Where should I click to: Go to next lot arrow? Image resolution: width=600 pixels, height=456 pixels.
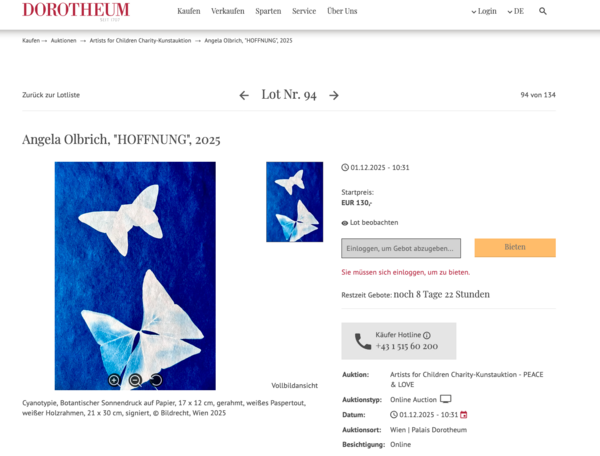coord(334,95)
